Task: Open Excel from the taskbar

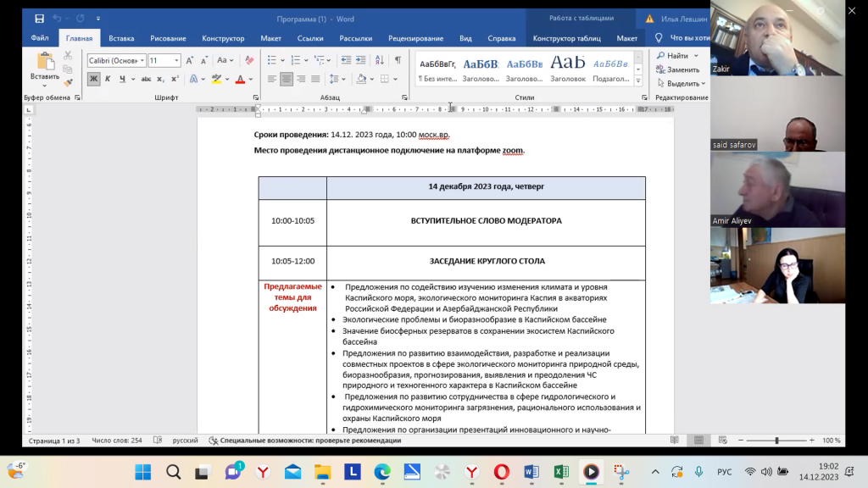Action: [561, 472]
